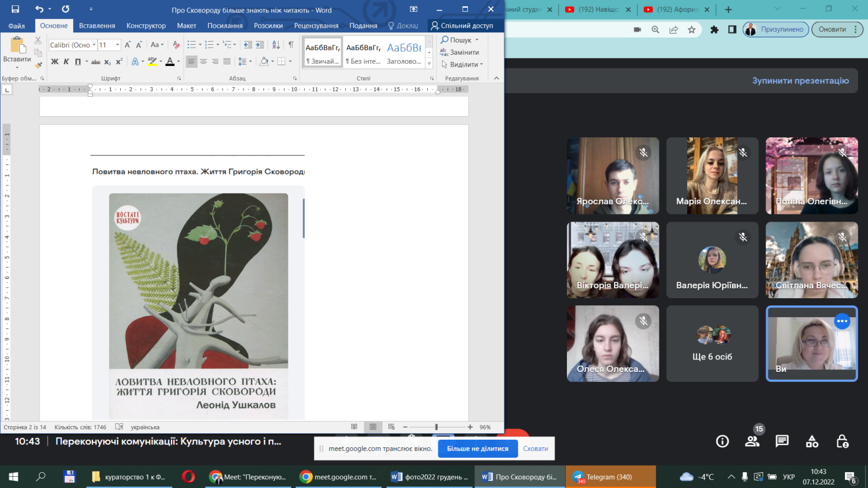The image size is (868, 488).
Task: Switch to the Вставлення ribbon tab
Action: click(x=97, y=25)
